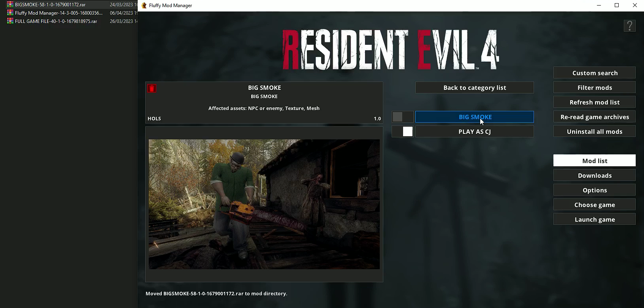Click the Fluffy Mod Manager rar file icon
Image resolution: width=644 pixels, height=308 pixels.
pos(10,13)
